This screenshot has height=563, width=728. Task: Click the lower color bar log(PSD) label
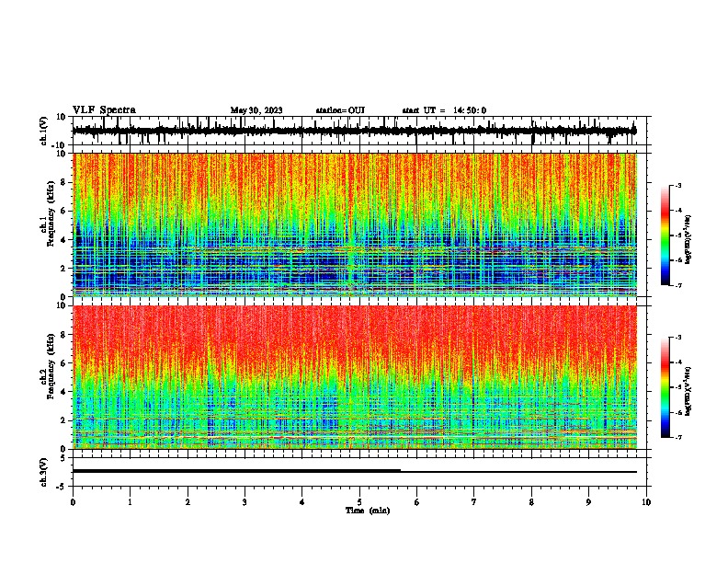point(688,392)
